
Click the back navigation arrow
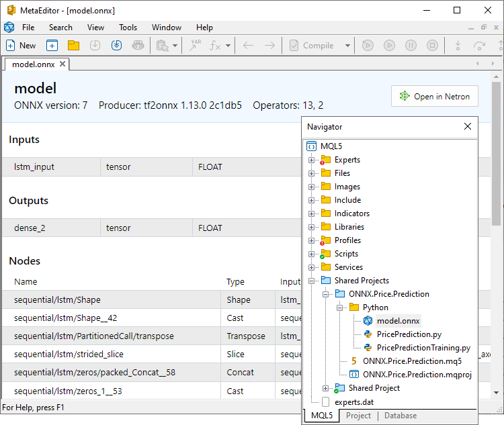(248, 46)
